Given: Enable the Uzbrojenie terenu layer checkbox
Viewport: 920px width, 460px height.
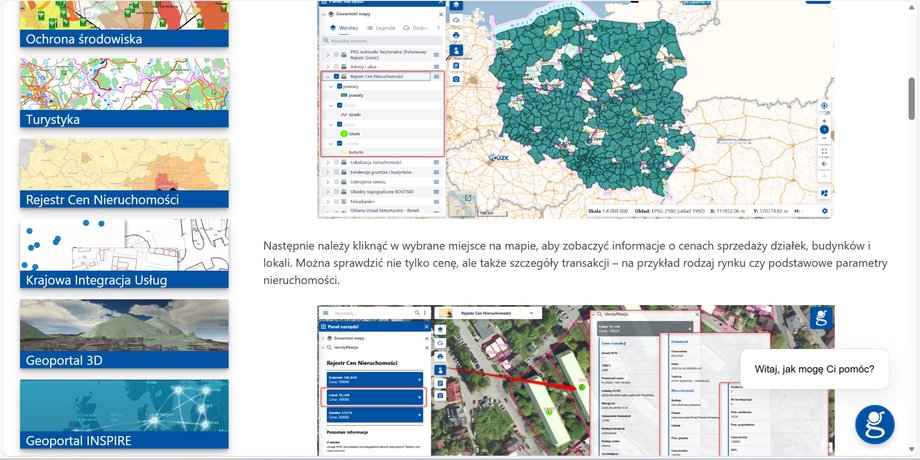Looking at the screenshot, I should (335, 183).
